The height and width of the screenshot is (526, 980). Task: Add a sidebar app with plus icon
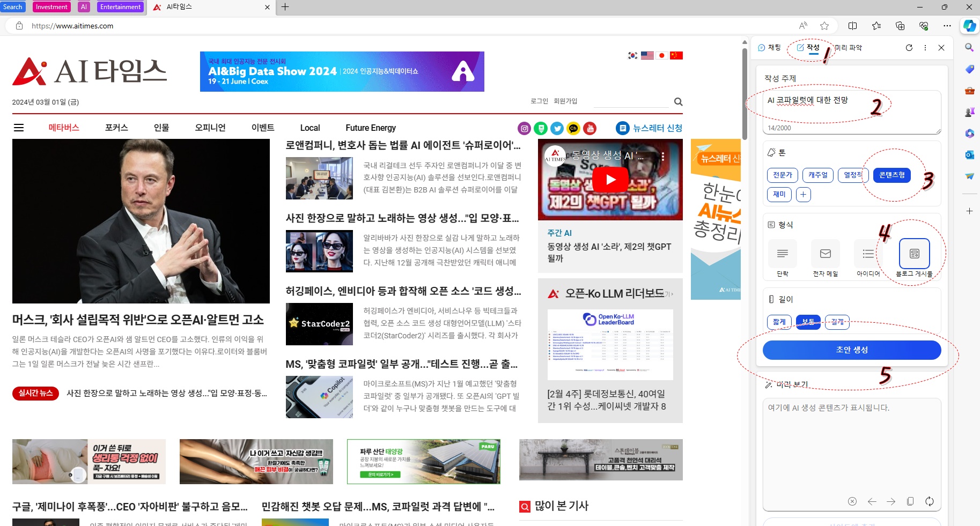969,211
